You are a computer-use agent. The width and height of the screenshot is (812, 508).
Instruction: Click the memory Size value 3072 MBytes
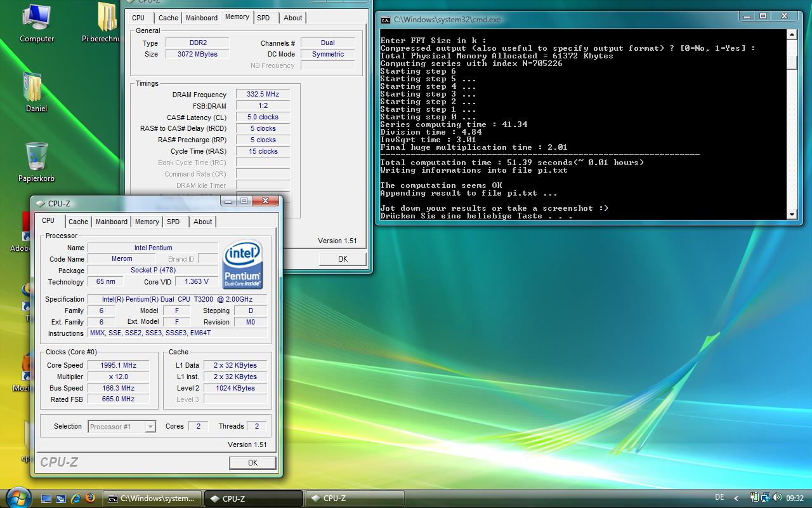coord(198,54)
